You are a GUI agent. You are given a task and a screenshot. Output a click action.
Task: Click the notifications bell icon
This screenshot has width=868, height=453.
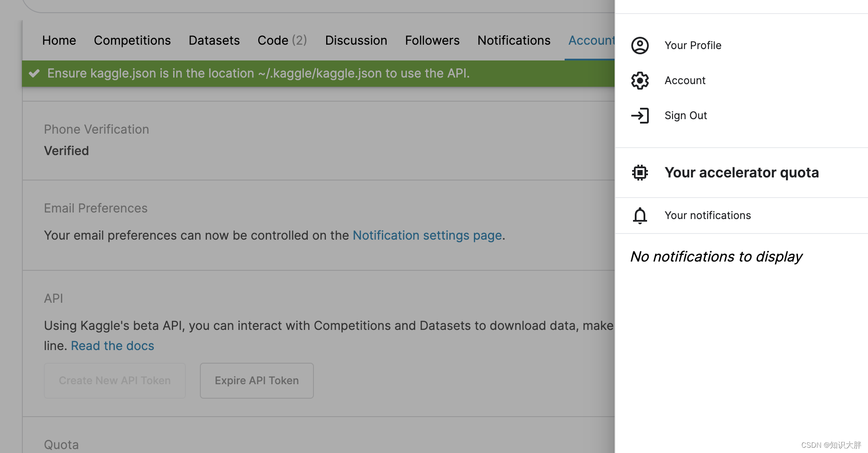click(x=640, y=216)
